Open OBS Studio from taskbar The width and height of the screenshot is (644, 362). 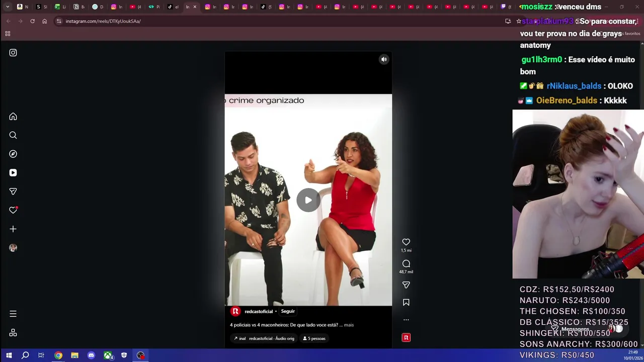click(141, 355)
